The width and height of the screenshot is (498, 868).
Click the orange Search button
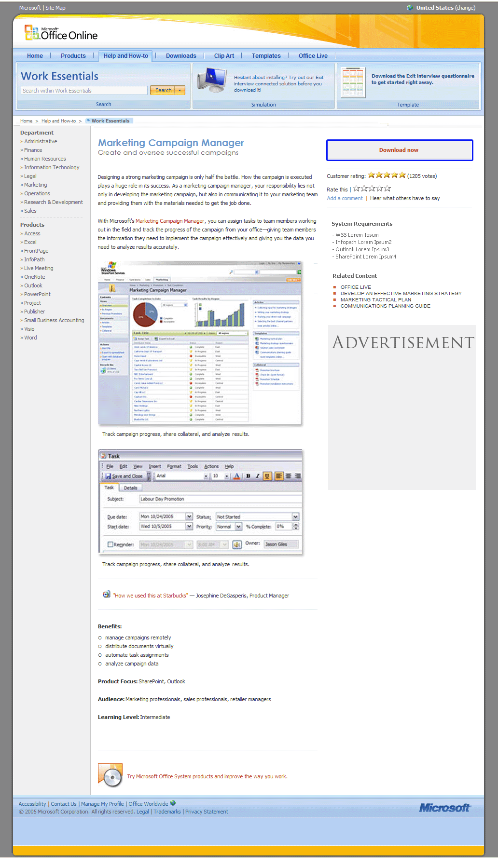click(x=163, y=90)
